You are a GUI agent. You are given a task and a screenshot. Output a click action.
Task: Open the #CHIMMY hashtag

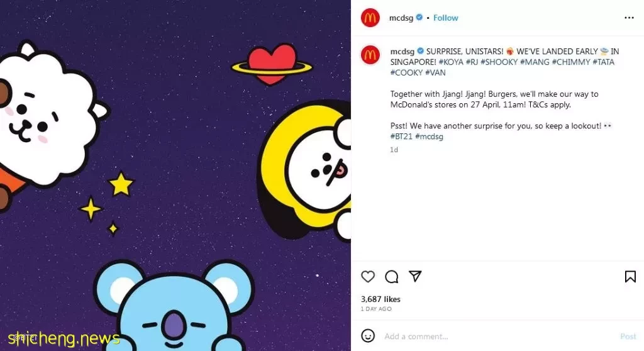(x=571, y=62)
